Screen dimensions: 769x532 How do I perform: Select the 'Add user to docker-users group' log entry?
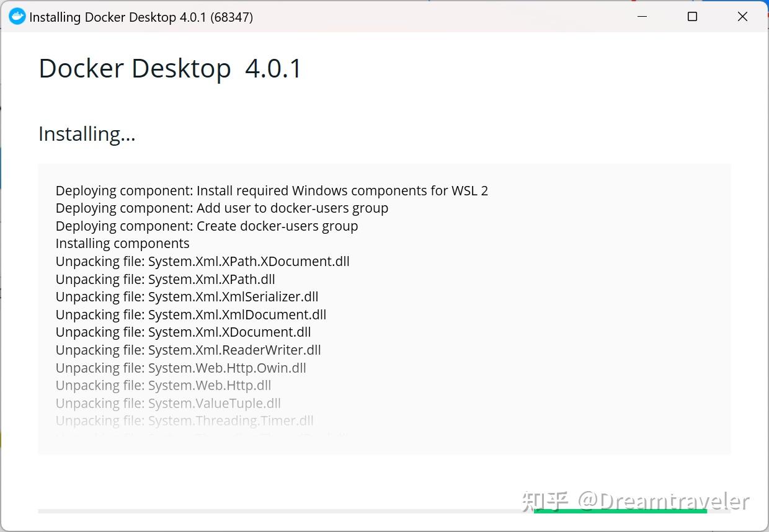point(221,208)
